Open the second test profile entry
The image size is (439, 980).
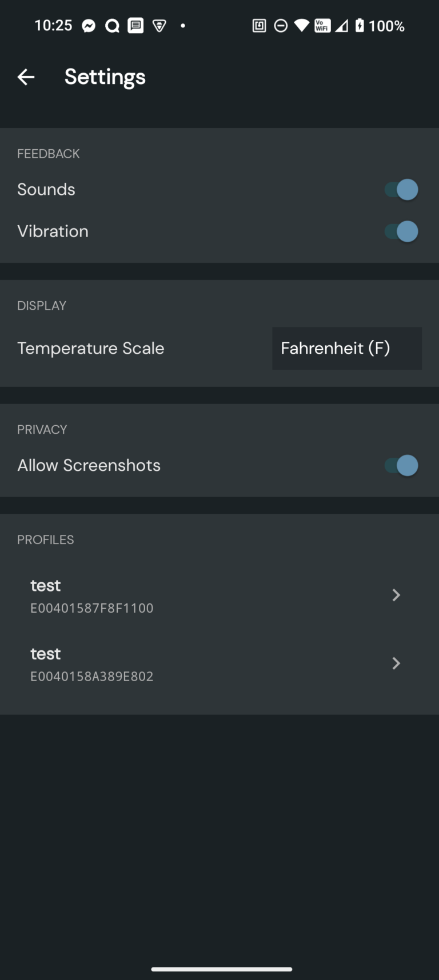coord(91,663)
